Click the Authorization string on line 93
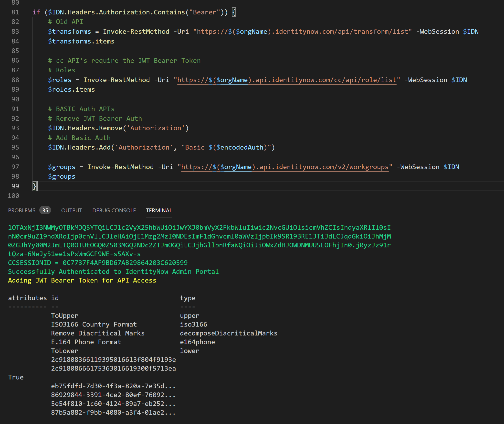 [156, 128]
